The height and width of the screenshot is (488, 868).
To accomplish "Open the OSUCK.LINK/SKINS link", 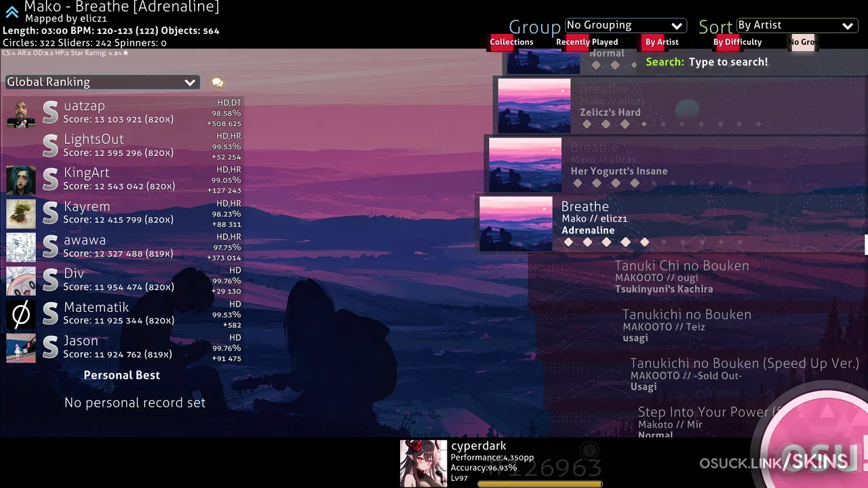I will [774, 462].
